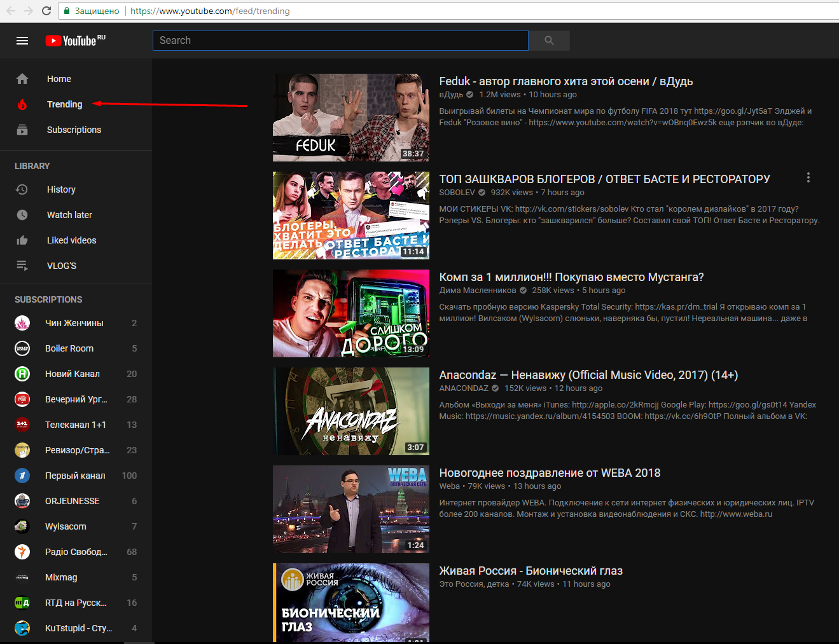
Task: Click the Trending flame icon
Action: [22, 104]
